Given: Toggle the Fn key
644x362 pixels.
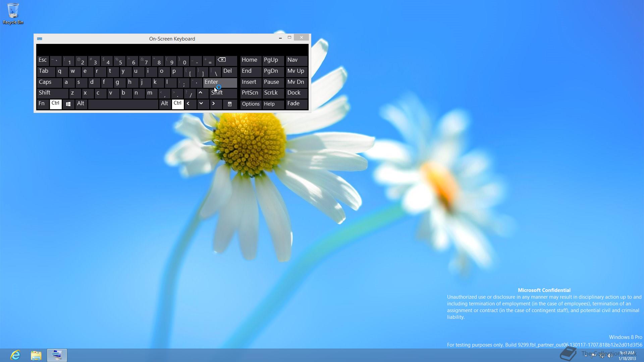Looking at the screenshot, I should pos(43,104).
